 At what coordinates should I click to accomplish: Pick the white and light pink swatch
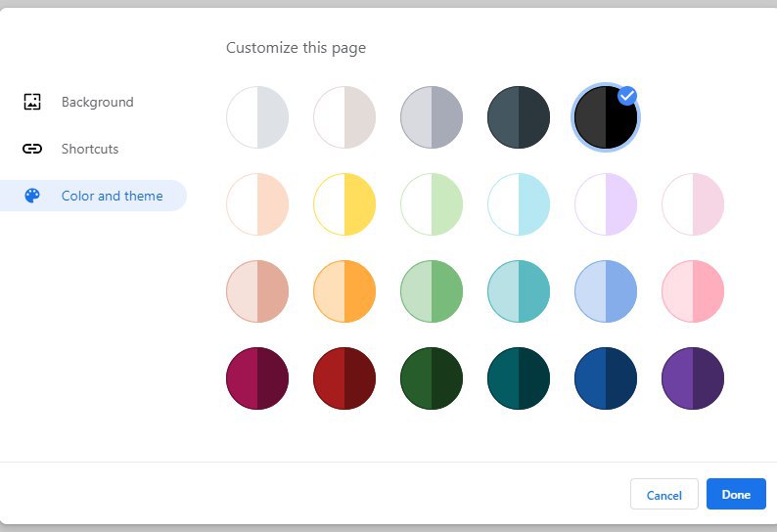pyautogui.click(x=693, y=204)
